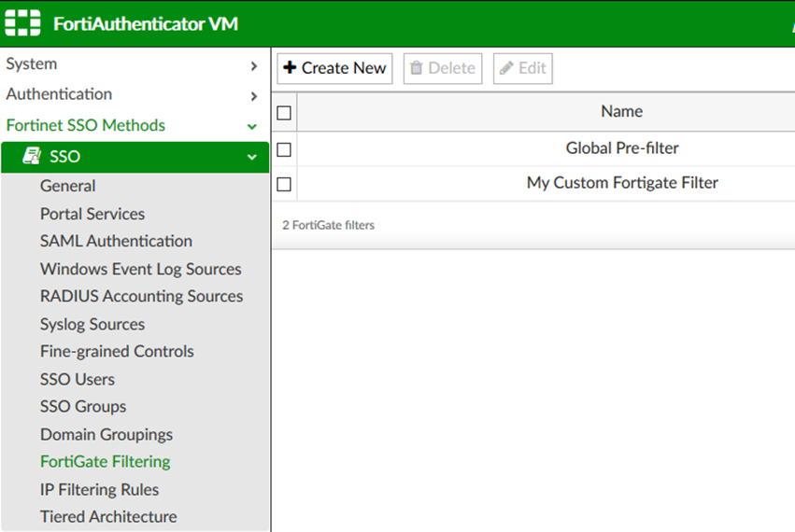Collapse Fortinet SSO Methods chevron
The width and height of the screenshot is (795, 532).
pos(252,126)
